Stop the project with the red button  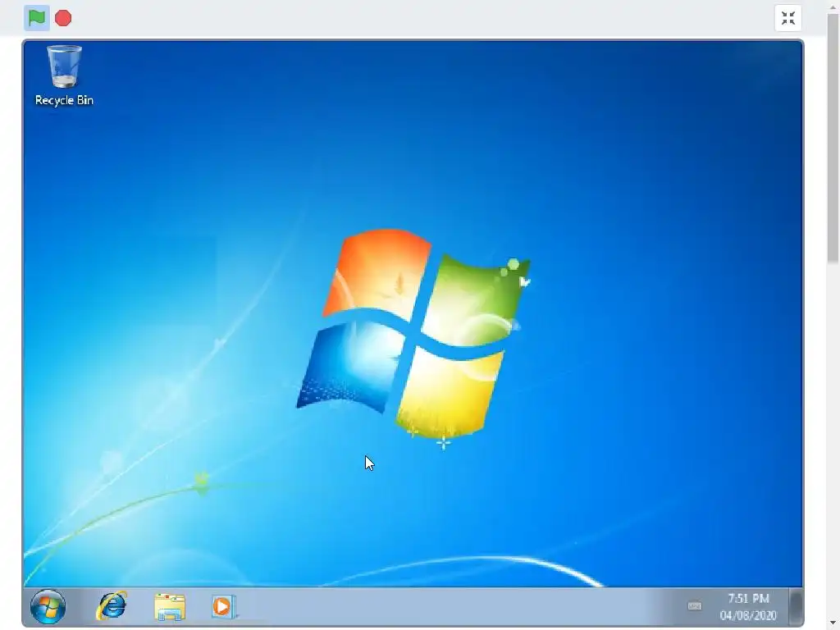pos(63,18)
